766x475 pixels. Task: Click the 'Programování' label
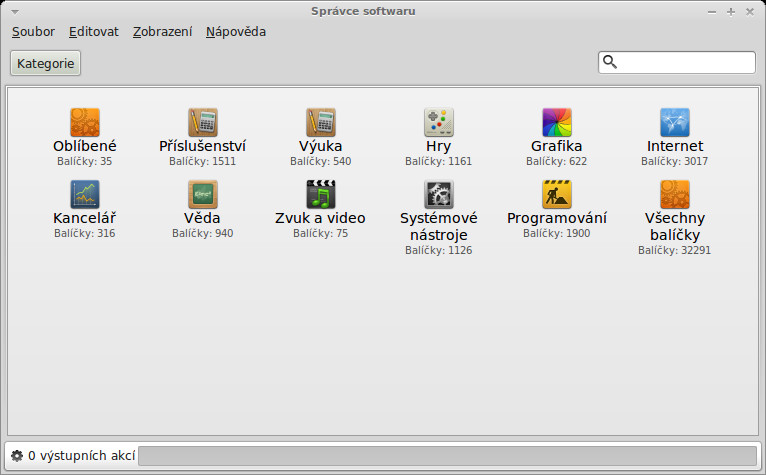coord(557,218)
